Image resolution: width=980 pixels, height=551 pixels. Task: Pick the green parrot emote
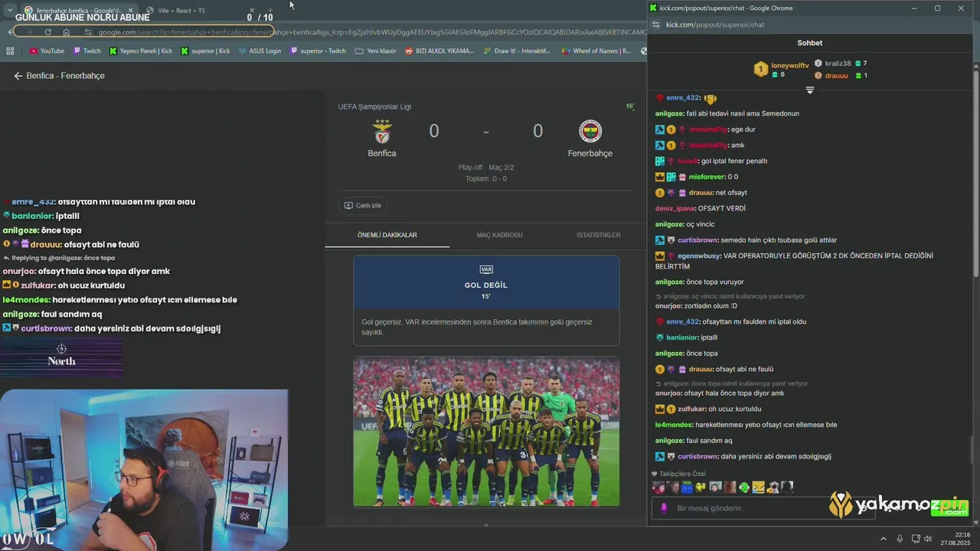[x=744, y=487]
